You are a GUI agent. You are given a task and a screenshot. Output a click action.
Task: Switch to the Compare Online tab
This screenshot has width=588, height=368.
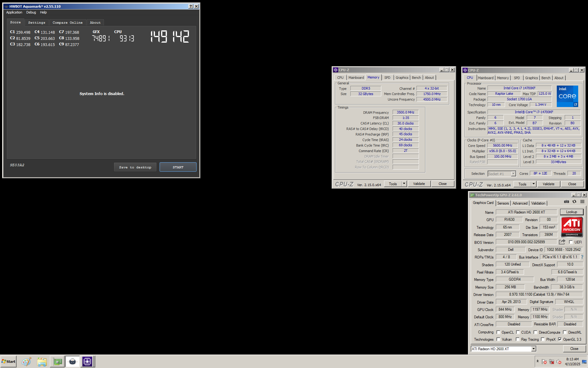click(67, 22)
